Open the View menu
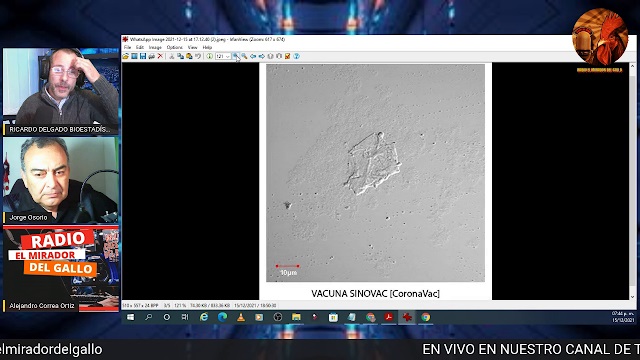 click(x=193, y=47)
